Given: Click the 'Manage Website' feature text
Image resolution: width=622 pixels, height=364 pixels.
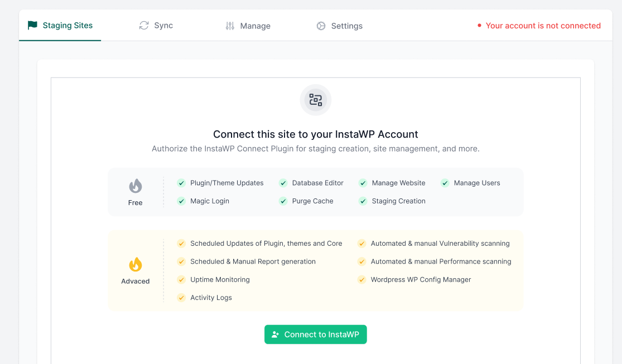Looking at the screenshot, I should 399,183.
